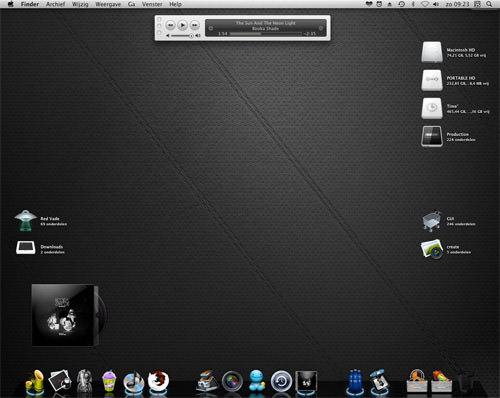Open the Spotlight search magnifier
The height and width of the screenshot is (398, 500).
coord(489,4)
